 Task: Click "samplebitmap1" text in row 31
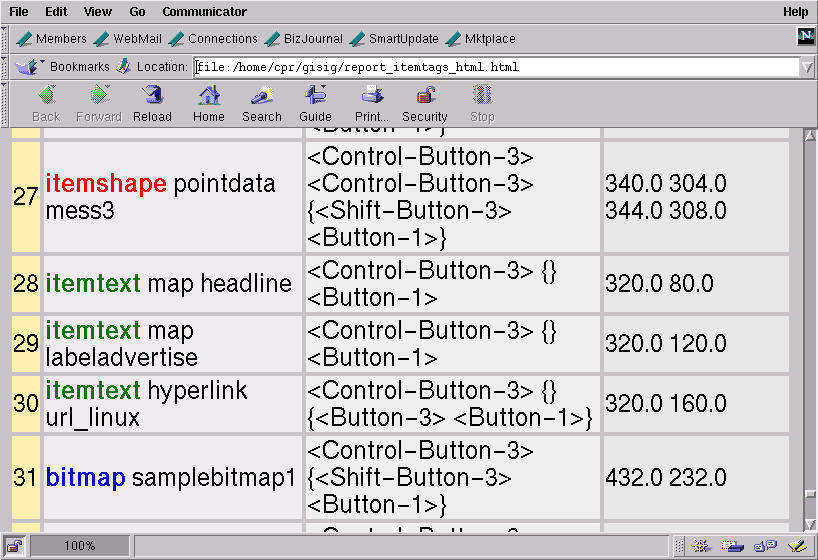[214, 478]
